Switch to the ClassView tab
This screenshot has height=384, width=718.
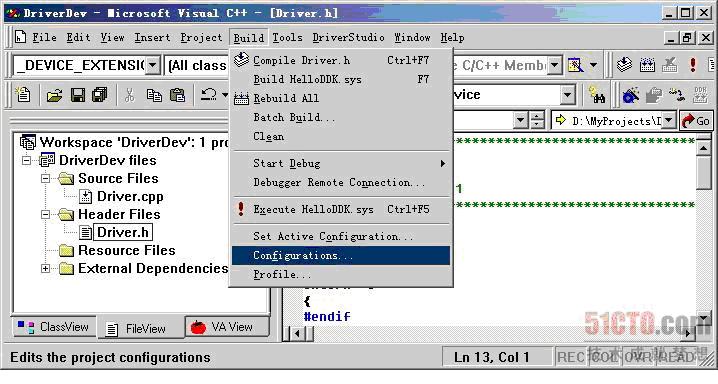tap(54, 327)
